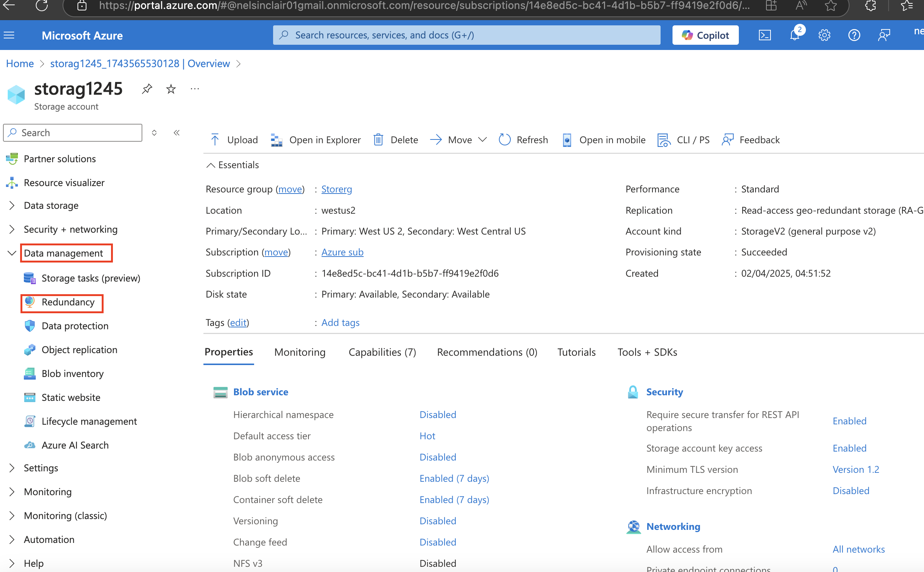Open portal settings gear
The image size is (924, 572).
coord(824,35)
